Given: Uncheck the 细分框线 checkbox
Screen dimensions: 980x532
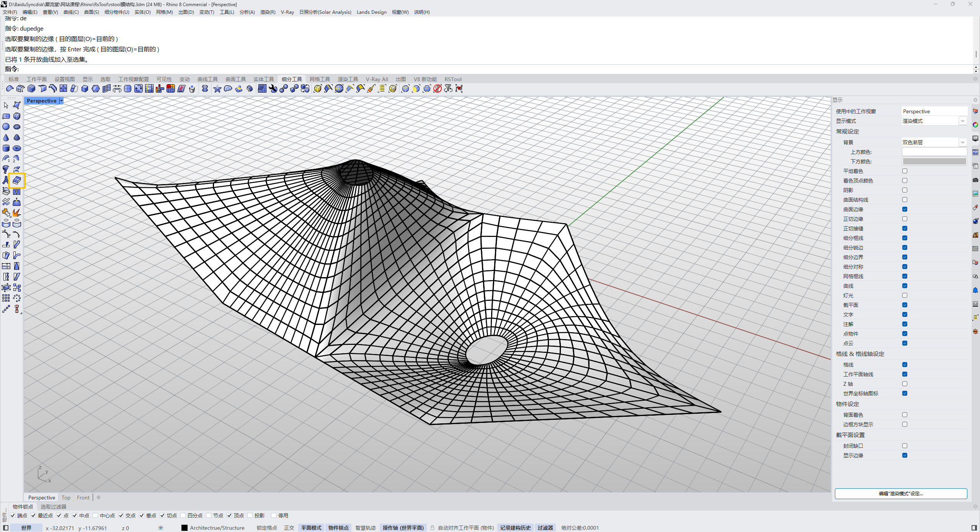Looking at the screenshot, I should point(905,238).
